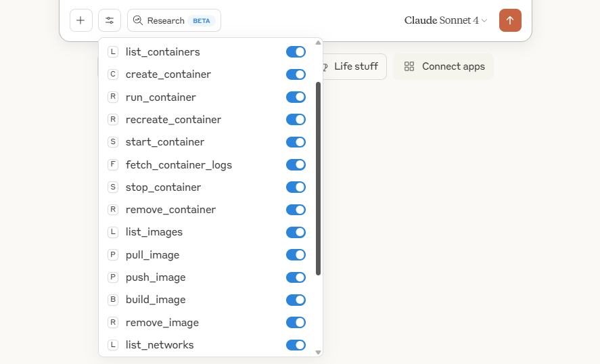600x364 pixels.
Task: Click the Connect apps grid icon
Action: [409, 66]
